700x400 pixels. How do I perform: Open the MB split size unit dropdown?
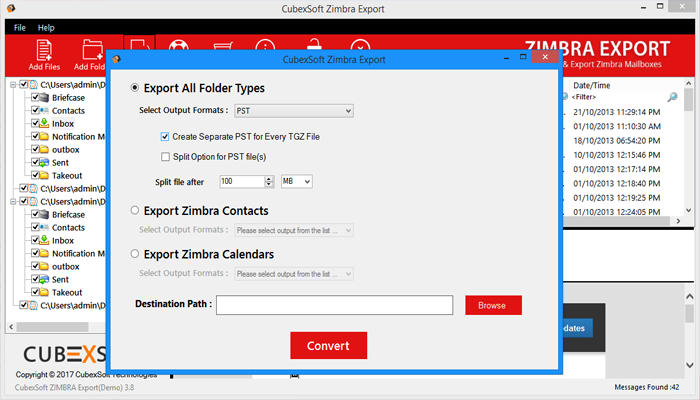click(x=296, y=181)
